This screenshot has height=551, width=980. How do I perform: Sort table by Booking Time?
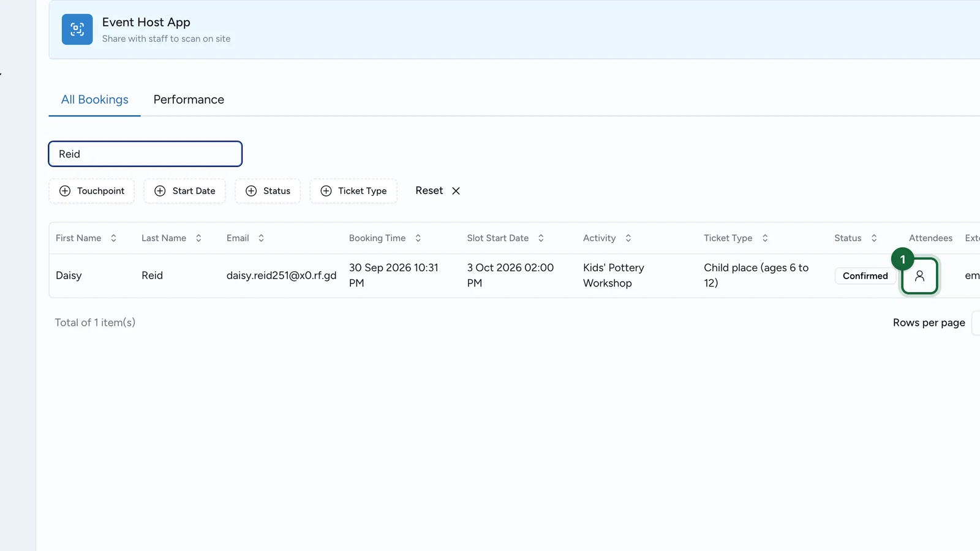coord(385,238)
